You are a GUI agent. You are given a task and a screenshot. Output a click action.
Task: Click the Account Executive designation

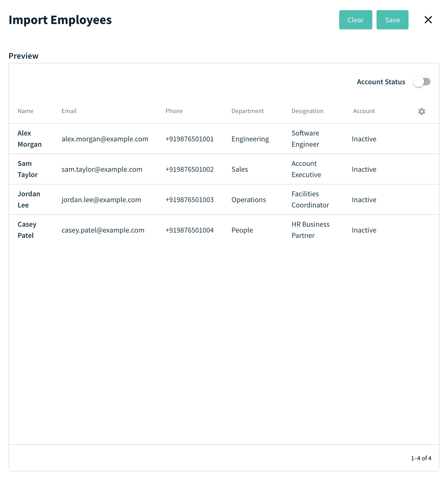pyautogui.click(x=306, y=169)
